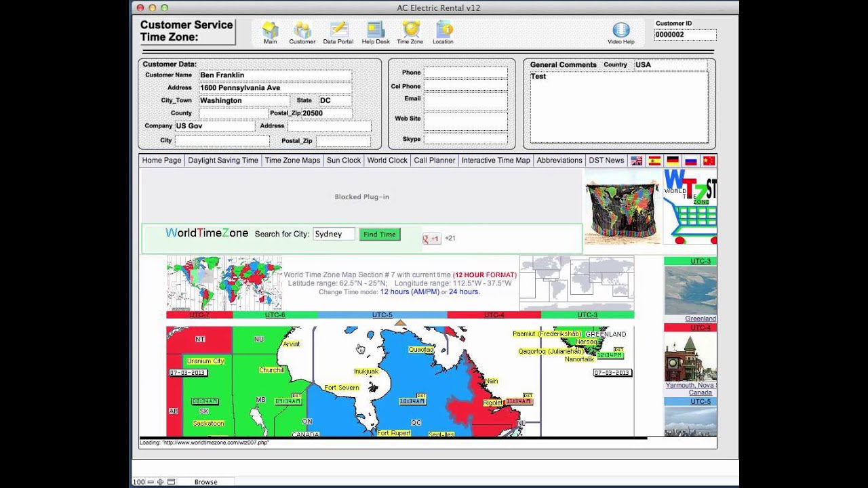Click the County input field
The height and width of the screenshot is (488, 868).
click(234, 113)
